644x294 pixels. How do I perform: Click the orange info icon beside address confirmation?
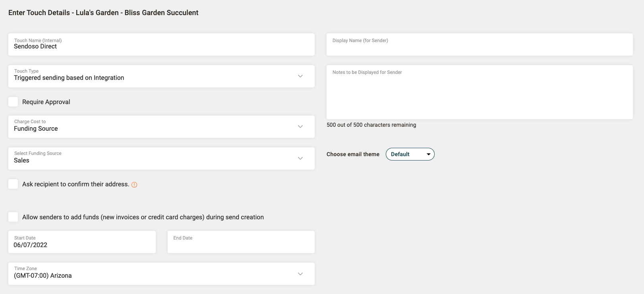coord(134,185)
